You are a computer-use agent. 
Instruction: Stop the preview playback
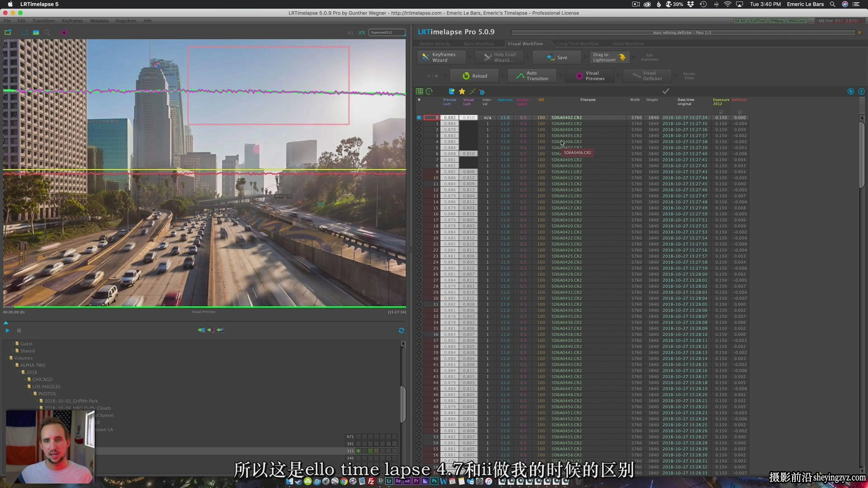19,331
